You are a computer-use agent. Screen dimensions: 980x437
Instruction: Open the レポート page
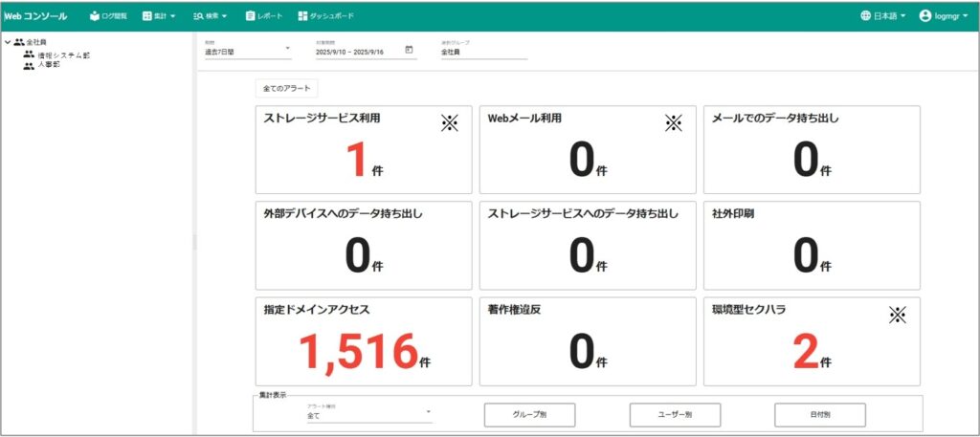click(x=263, y=16)
